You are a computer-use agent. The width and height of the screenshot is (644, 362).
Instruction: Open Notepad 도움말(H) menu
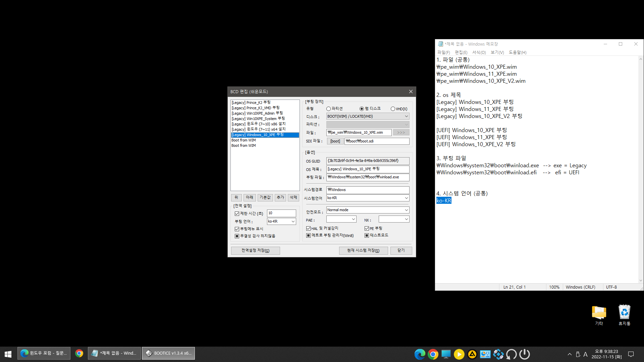pos(518,52)
